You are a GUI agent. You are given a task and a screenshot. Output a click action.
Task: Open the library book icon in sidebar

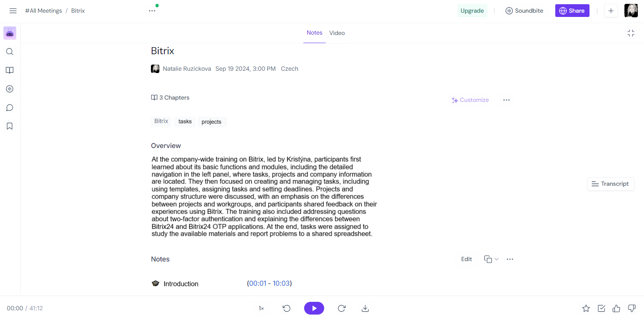[x=10, y=70]
